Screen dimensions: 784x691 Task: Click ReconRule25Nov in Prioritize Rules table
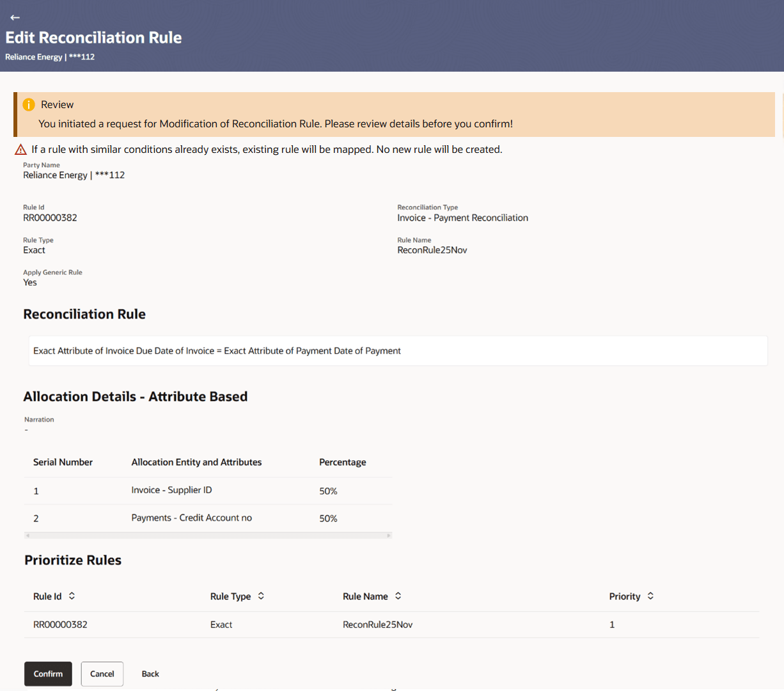[377, 624]
